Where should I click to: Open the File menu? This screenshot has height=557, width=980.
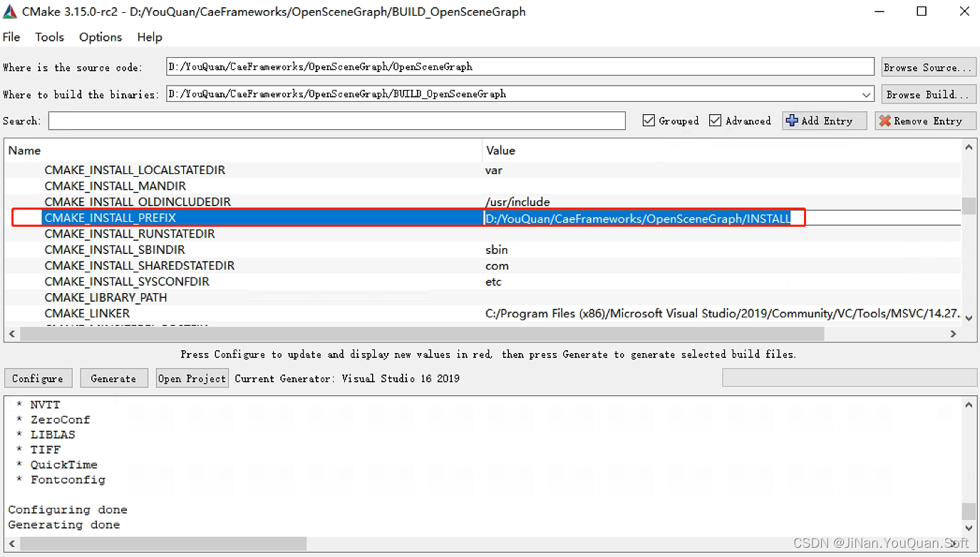pos(11,37)
